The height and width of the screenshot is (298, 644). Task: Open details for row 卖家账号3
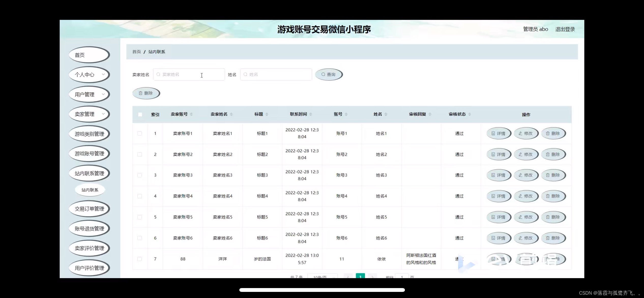coord(499,175)
